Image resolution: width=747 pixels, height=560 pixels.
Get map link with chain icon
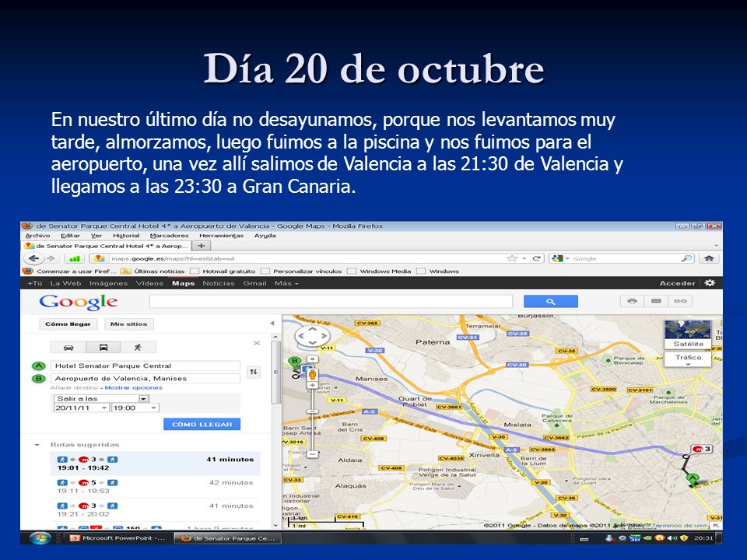coord(680,301)
